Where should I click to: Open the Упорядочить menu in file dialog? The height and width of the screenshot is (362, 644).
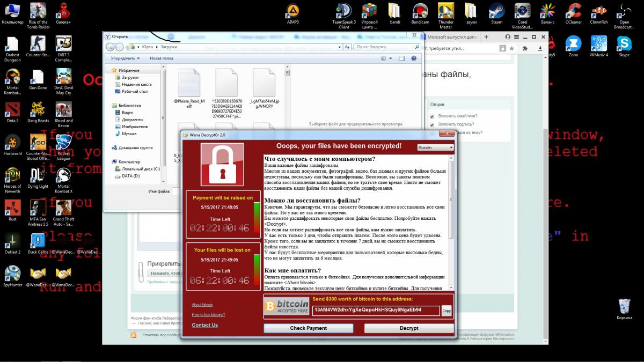pos(125,58)
